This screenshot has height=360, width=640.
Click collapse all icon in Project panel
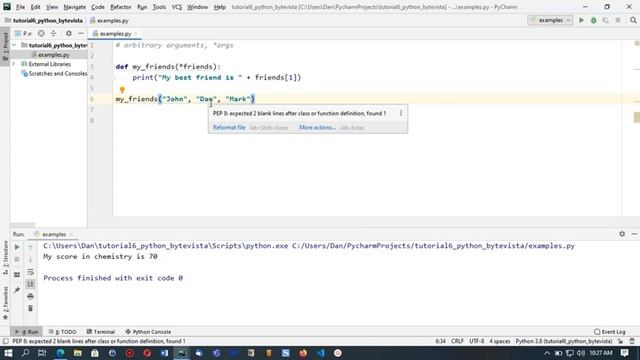53,33
